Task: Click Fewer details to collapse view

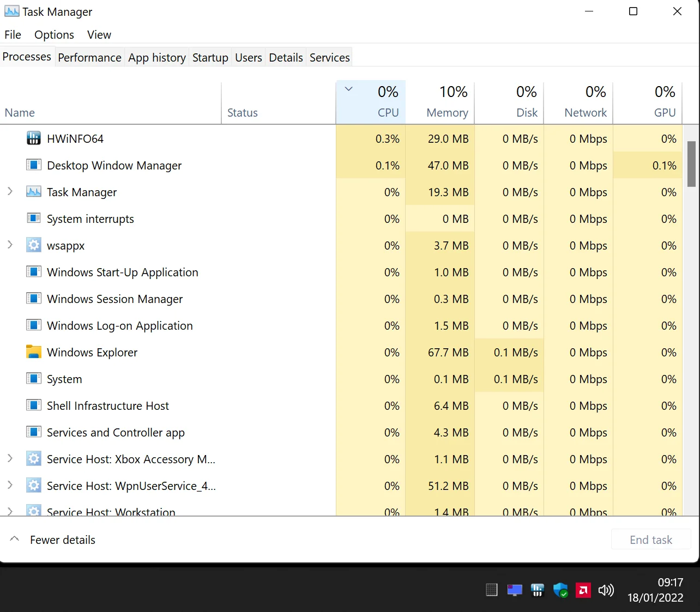Action: [x=53, y=540]
